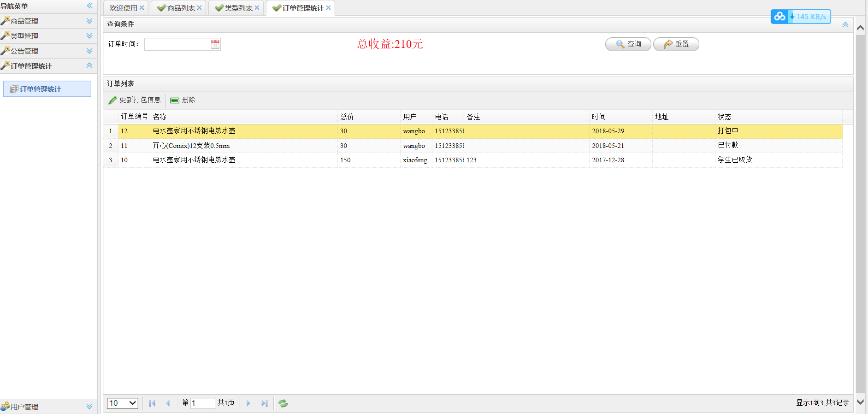The width and height of the screenshot is (868, 414).
Task: Go to the next page arrow
Action: pyautogui.click(x=248, y=403)
